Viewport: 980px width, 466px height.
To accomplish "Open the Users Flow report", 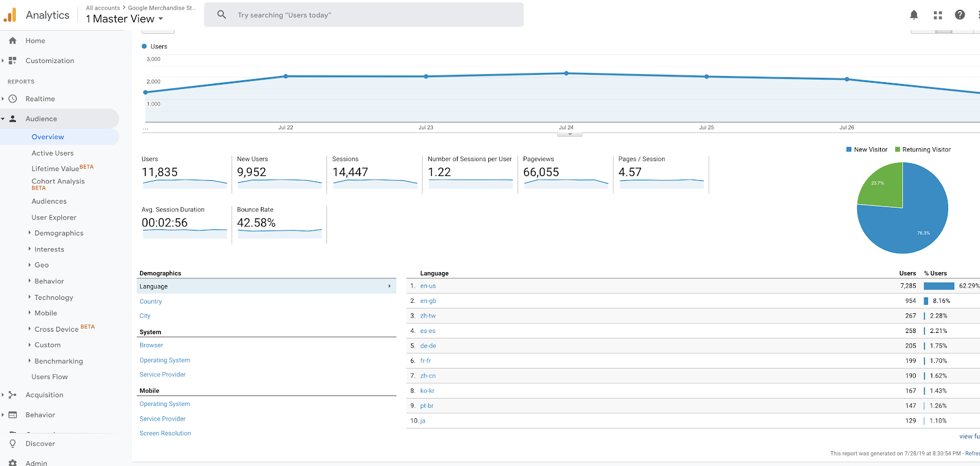I will click(x=50, y=377).
